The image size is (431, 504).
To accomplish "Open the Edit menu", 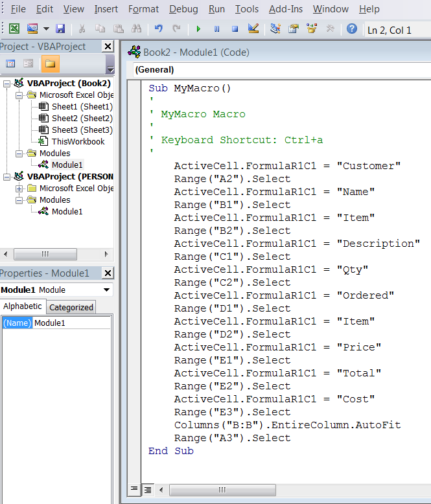I will pos(44,9).
